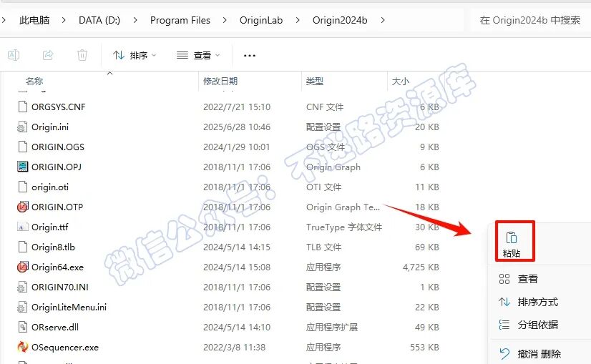Click the Origin.ttf file name
The width and height of the screenshot is (591, 364).
coord(50,227)
